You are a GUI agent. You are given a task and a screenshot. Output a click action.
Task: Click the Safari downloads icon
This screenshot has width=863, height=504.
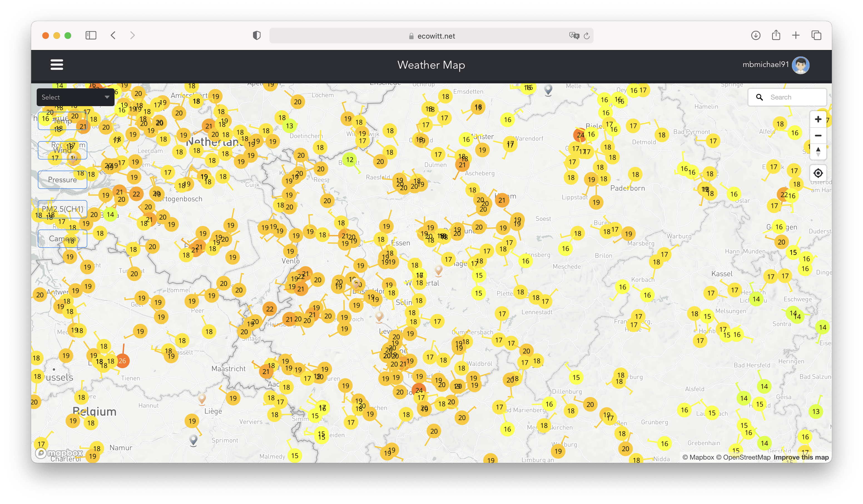pos(755,35)
